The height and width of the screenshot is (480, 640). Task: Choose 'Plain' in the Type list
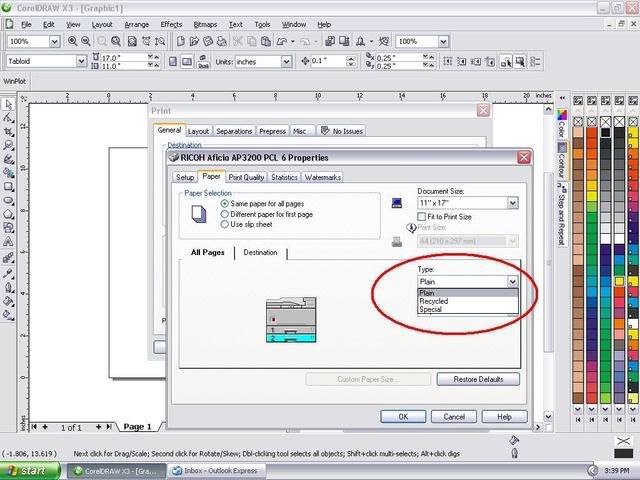(468, 293)
